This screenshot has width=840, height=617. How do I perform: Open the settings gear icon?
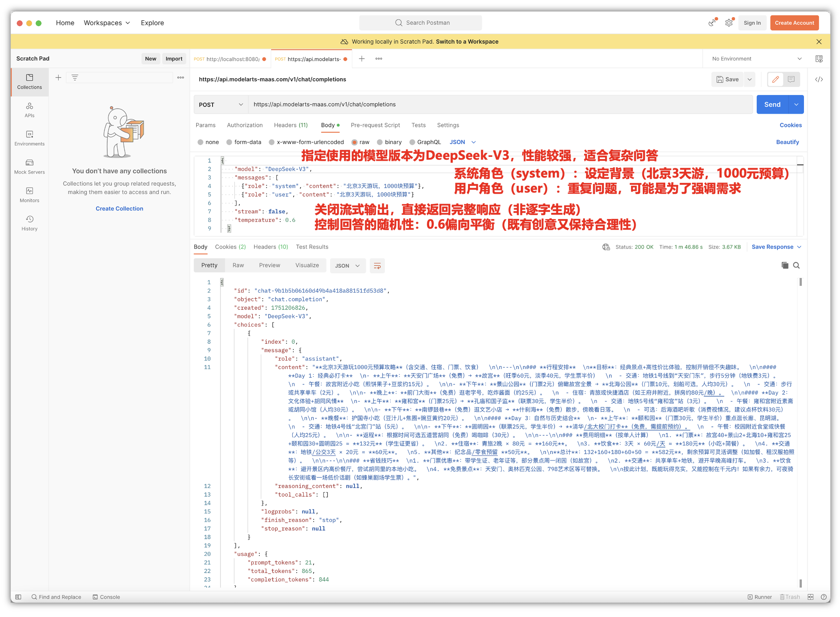(x=729, y=23)
